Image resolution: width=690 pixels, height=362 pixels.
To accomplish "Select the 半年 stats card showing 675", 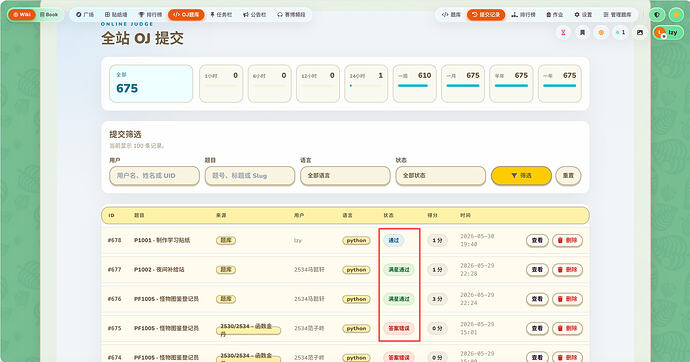I will coord(511,84).
